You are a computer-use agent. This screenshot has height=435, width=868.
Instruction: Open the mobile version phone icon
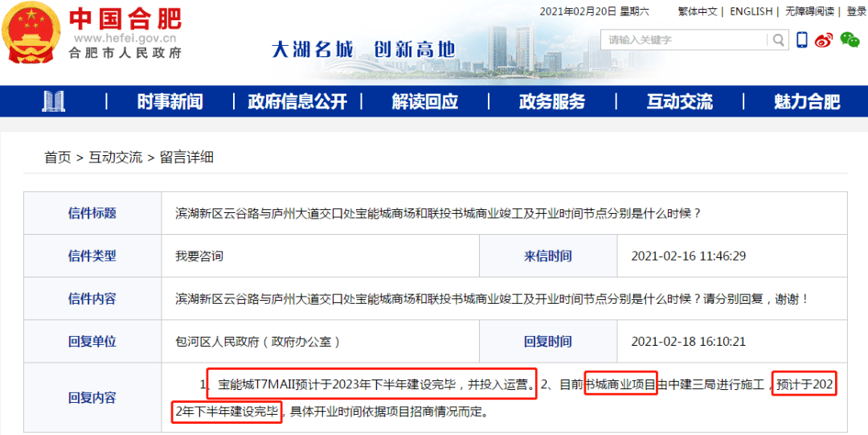point(801,40)
